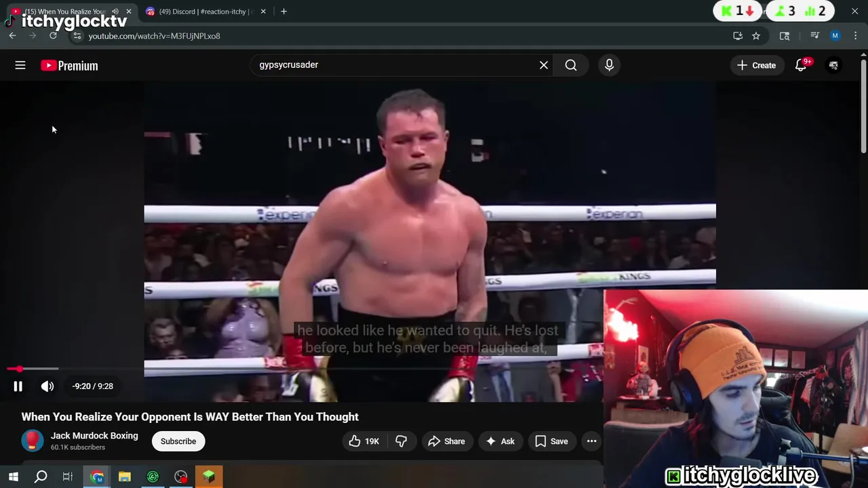Open Windows Task View

click(x=68, y=476)
